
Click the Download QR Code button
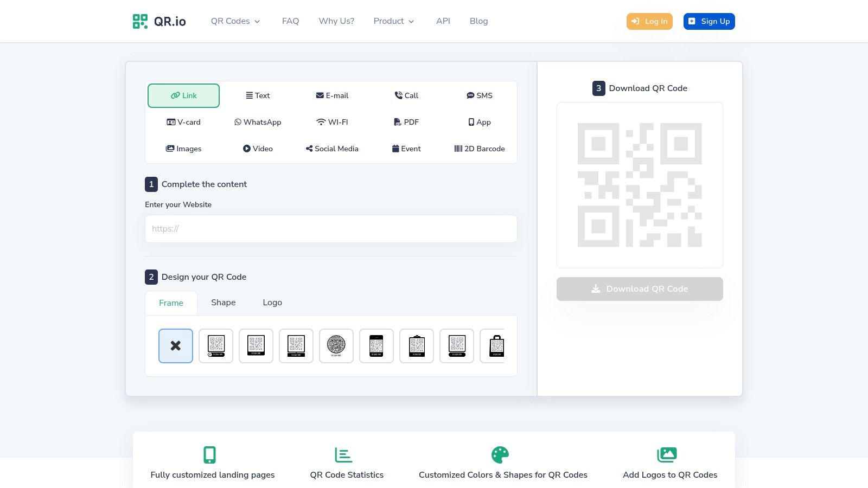tap(640, 289)
